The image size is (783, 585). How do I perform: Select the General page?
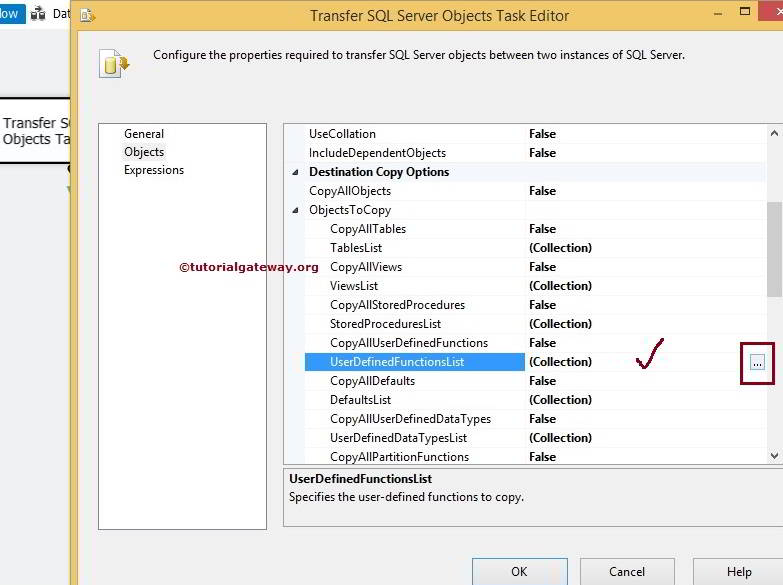[144, 134]
